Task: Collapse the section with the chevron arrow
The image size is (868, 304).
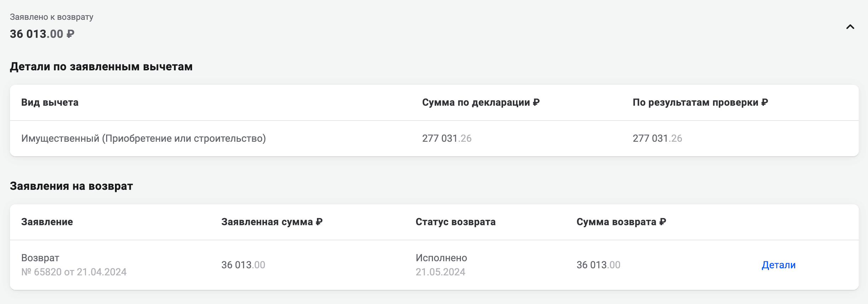Action: 850,27
